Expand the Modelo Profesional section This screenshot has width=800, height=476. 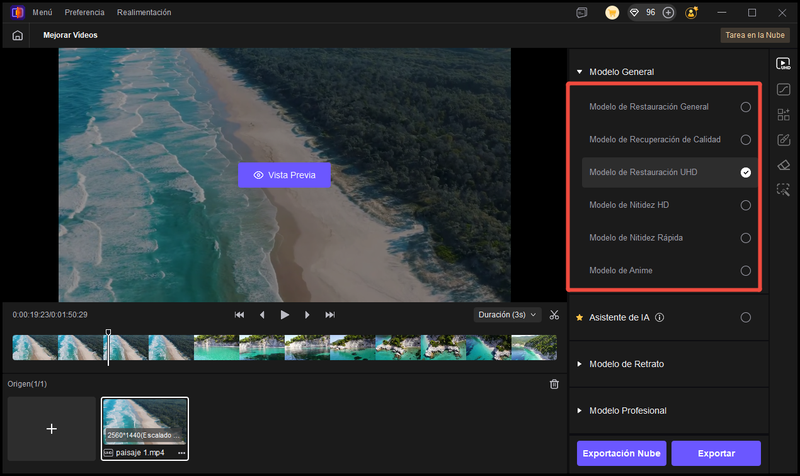[627, 411]
